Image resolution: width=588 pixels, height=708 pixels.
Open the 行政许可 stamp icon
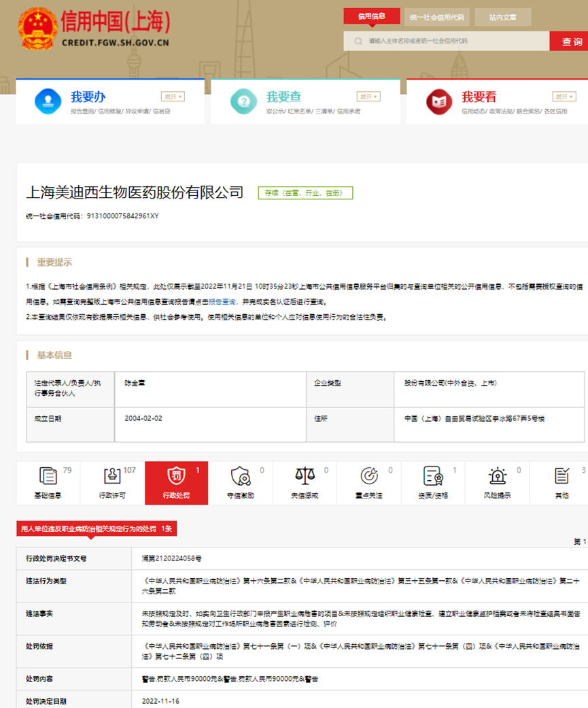(x=112, y=476)
